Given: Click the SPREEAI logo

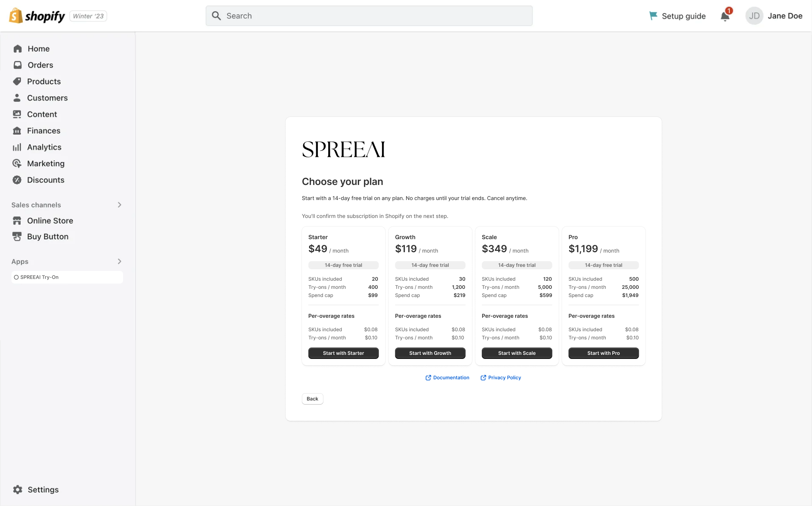Looking at the screenshot, I should [343, 150].
